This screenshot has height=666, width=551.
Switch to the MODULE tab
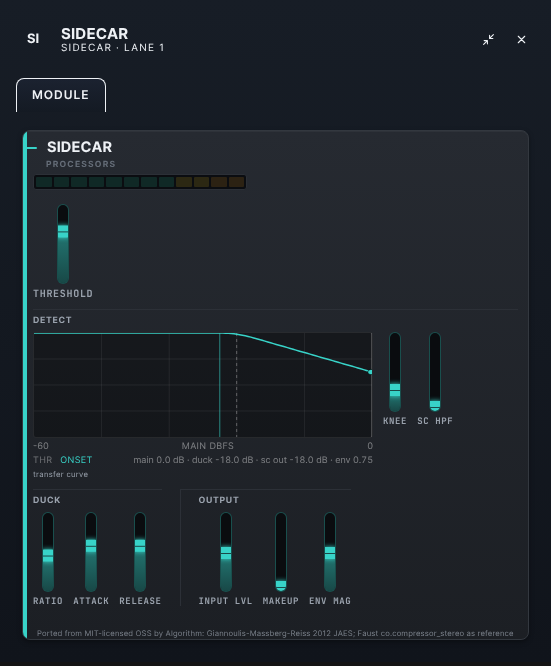[x=61, y=95]
